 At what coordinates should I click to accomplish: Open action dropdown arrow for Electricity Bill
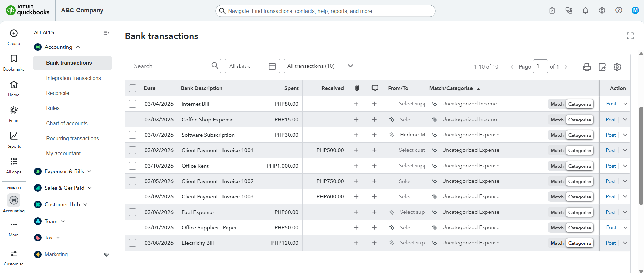(625, 243)
